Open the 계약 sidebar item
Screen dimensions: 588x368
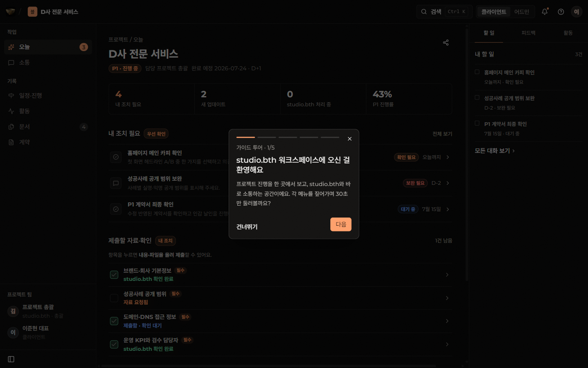point(48,142)
